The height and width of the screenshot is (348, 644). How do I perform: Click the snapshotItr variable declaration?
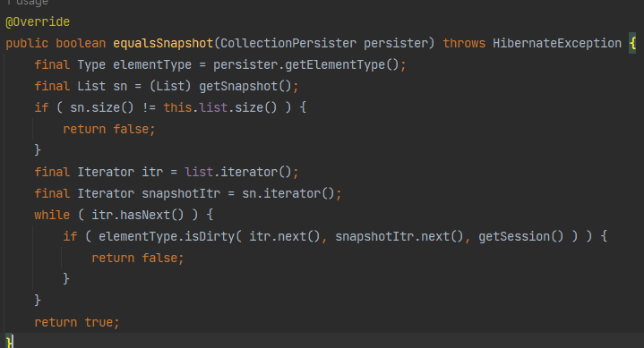pyautogui.click(x=181, y=193)
